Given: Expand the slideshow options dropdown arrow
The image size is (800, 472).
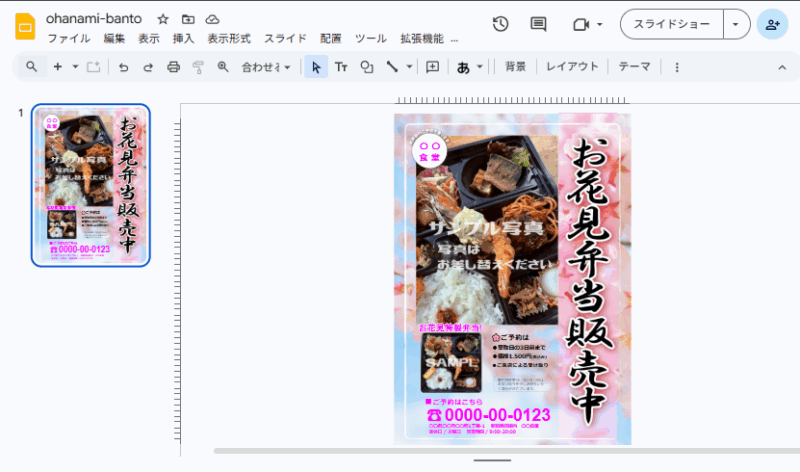Looking at the screenshot, I should click(737, 24).
